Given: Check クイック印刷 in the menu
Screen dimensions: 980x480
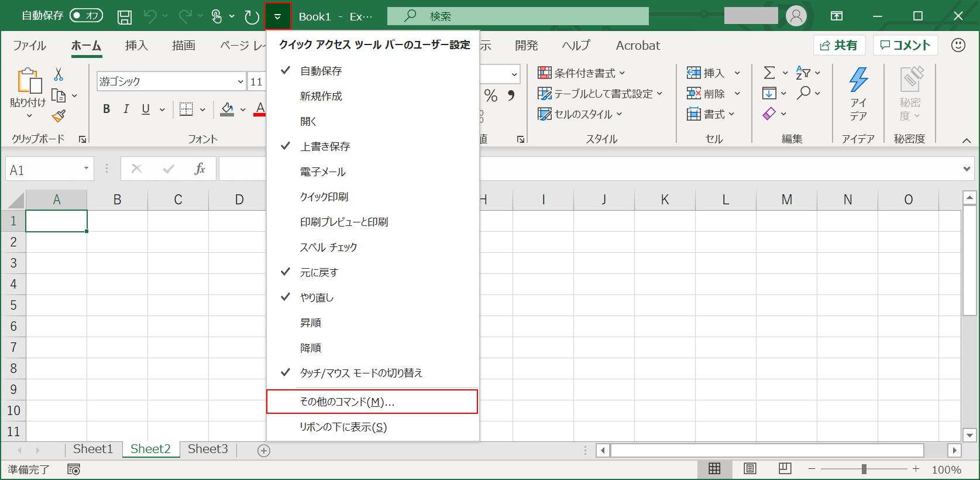Looking at the screenshot, I should click(373, 197).
